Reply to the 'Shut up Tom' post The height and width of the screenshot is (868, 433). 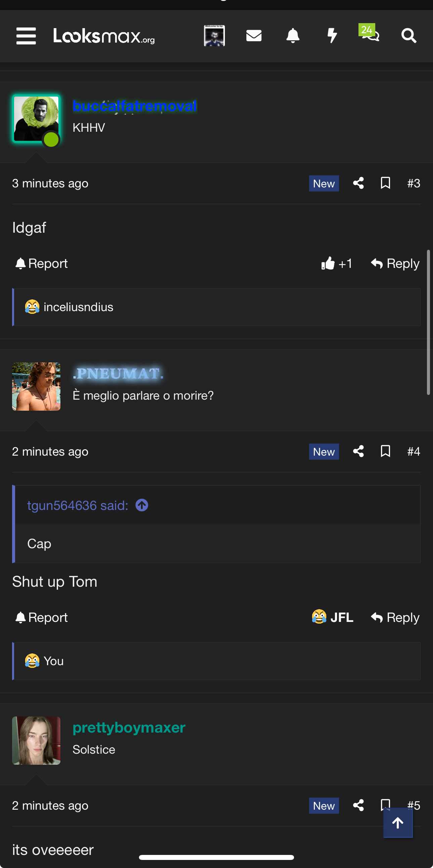pos(395,617)
